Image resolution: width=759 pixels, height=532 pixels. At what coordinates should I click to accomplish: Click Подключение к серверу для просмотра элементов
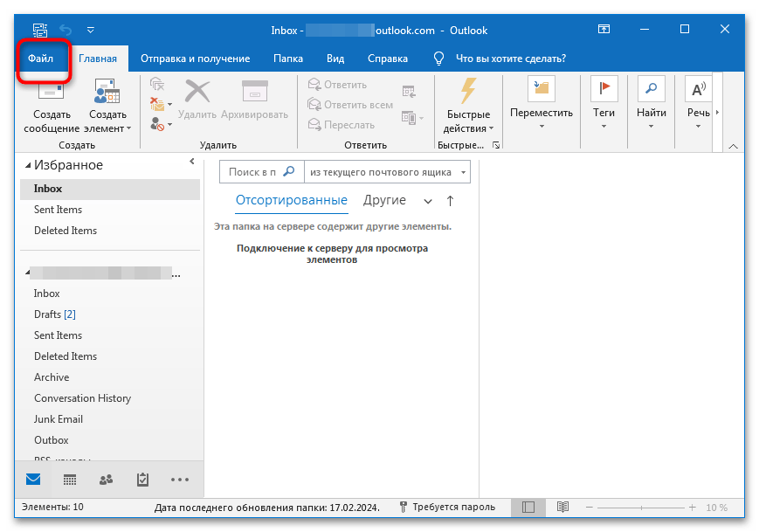(x=332, y=254)
